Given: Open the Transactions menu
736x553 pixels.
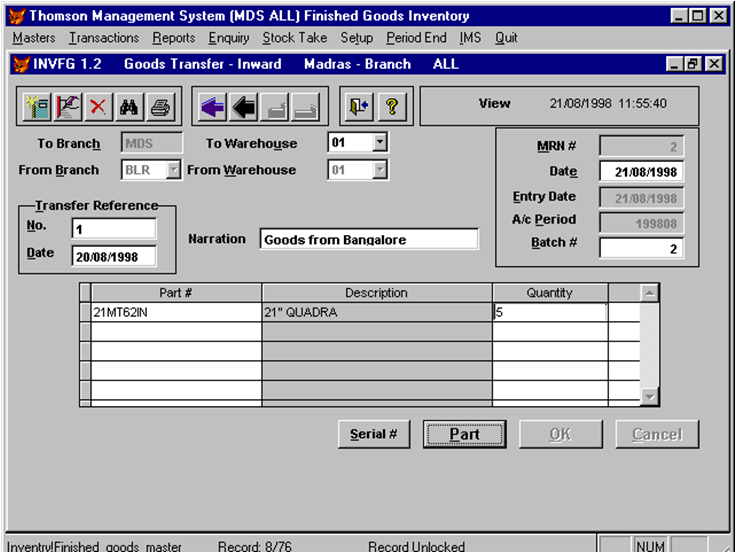Looking at the screenshot, I should (104, 38).
